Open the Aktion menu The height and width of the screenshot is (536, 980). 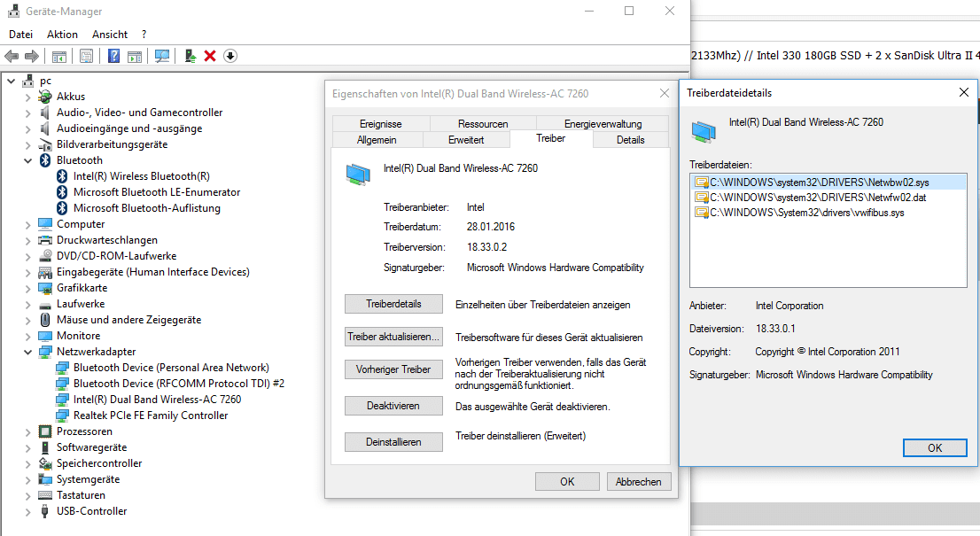[x=63, y=35]
